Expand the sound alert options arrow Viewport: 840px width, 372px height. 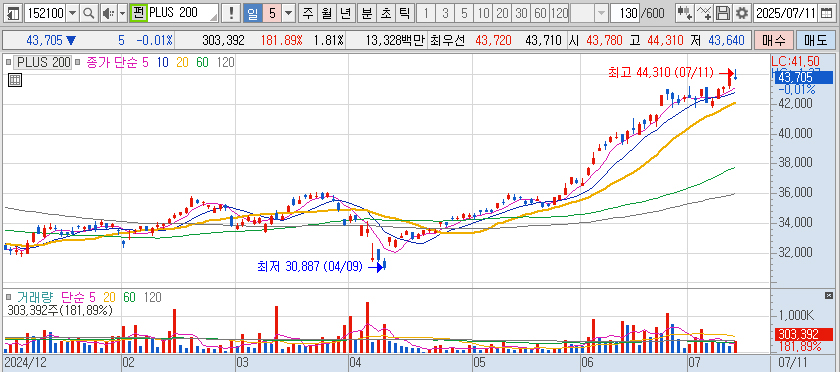point(122,13)
